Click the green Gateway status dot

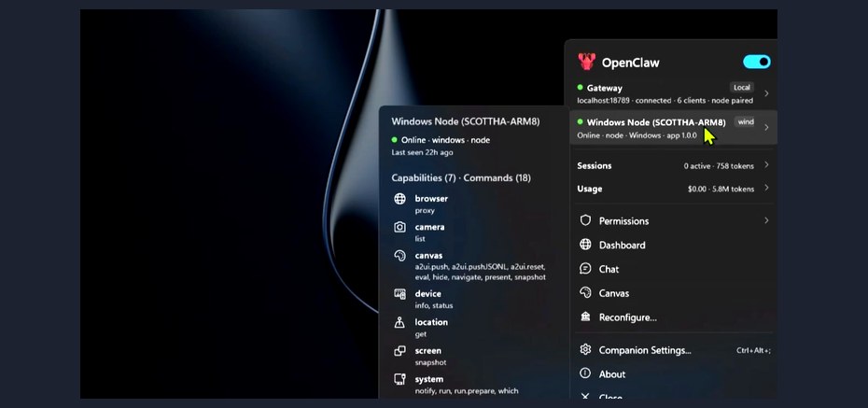581,88
